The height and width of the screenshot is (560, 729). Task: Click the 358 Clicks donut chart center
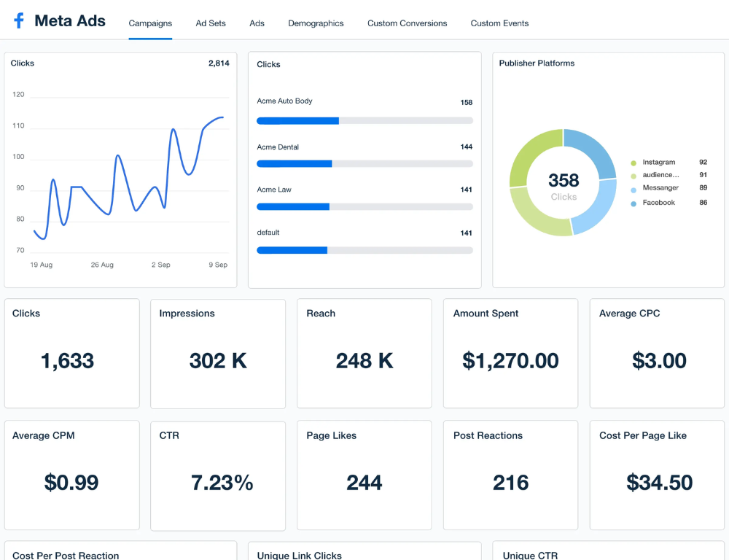point(564,185)
